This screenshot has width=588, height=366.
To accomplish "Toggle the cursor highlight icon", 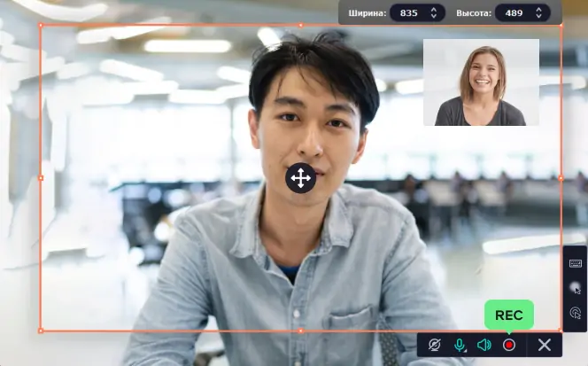I will (576, 288).
